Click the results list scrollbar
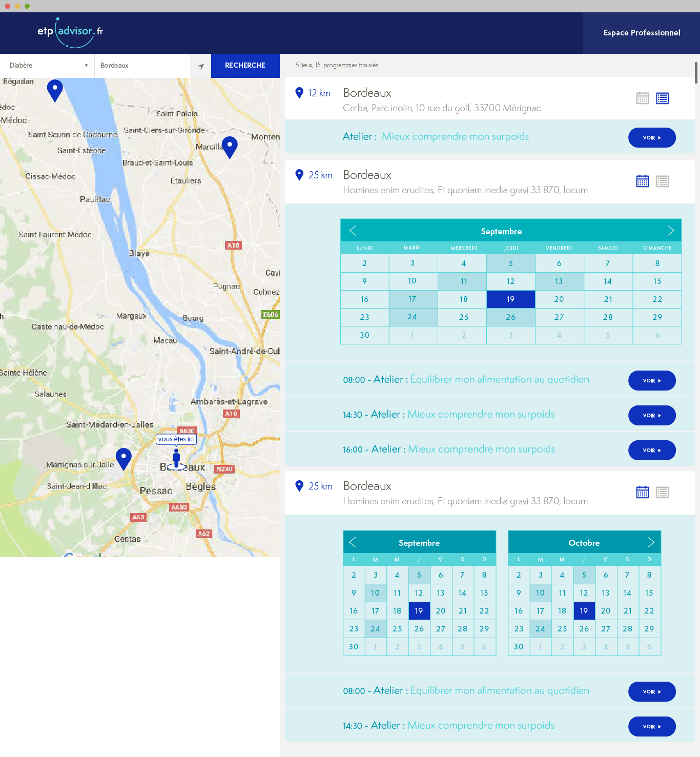 click(696, 73)
